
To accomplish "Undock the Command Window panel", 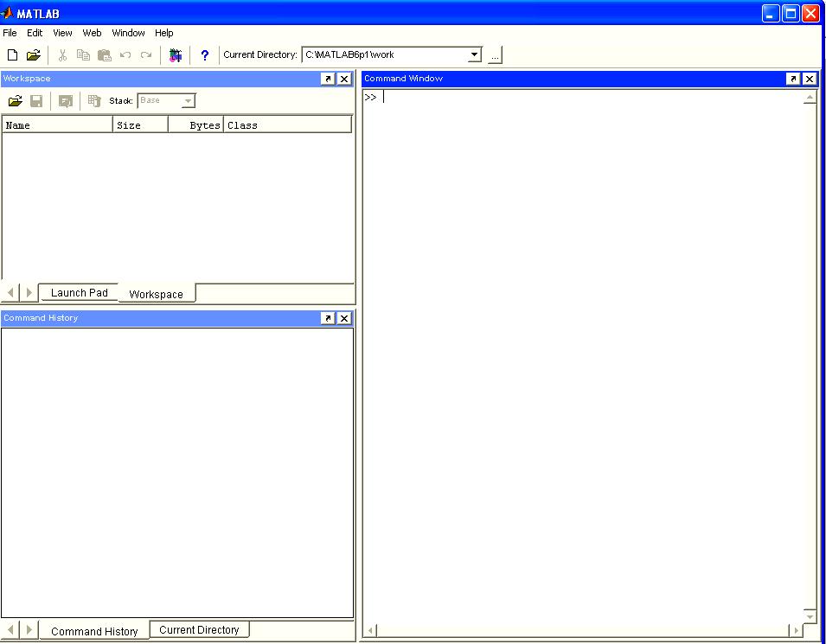I will [x=793, y=79].
